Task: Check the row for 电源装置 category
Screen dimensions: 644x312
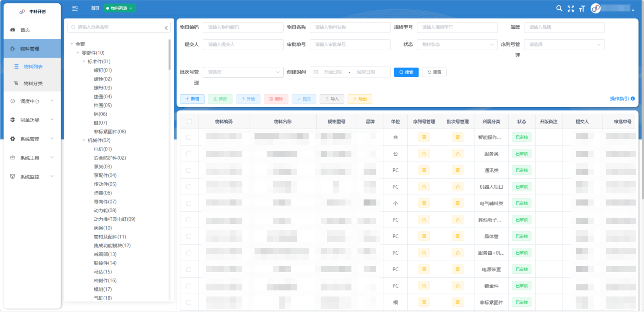Action: pos(189,270)
